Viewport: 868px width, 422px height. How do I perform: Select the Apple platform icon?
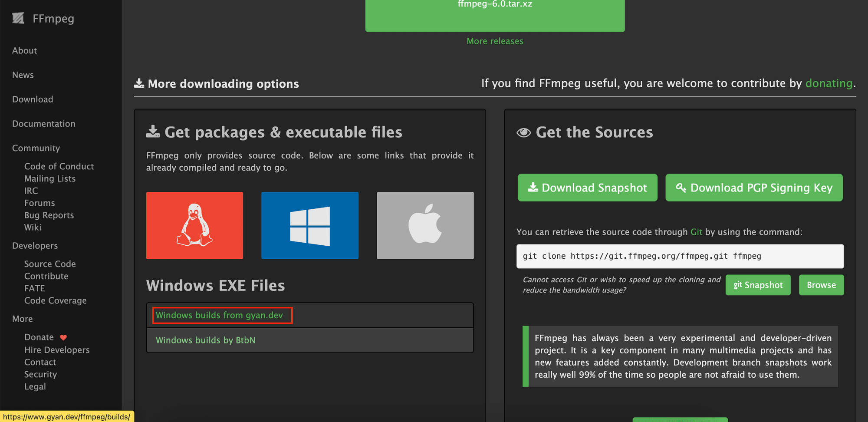(425, 225)
